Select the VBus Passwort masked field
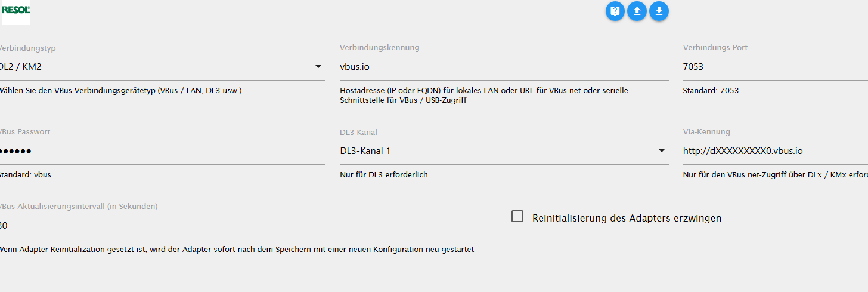Screen dimensions: 868x292 tap(161, 151)
